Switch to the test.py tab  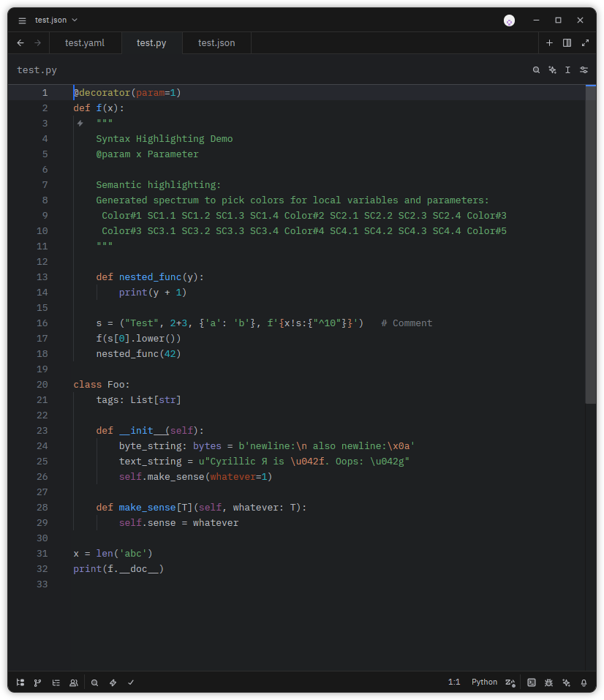point(151,43)
